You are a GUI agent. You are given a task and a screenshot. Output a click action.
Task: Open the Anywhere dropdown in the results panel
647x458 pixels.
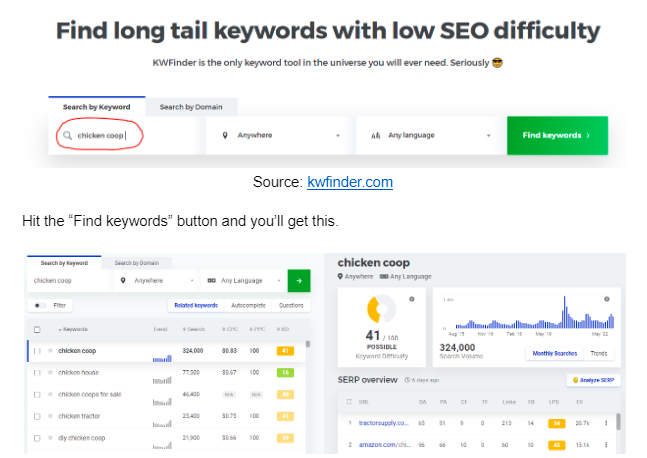pos(157,281)
